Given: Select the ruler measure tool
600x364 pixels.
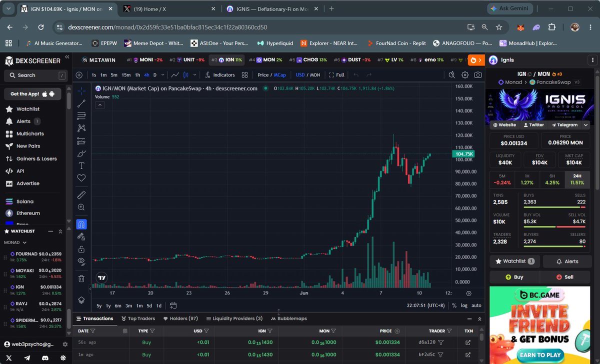Looking at the screenshot, I should pyautogui.click(x=81, y=194).
